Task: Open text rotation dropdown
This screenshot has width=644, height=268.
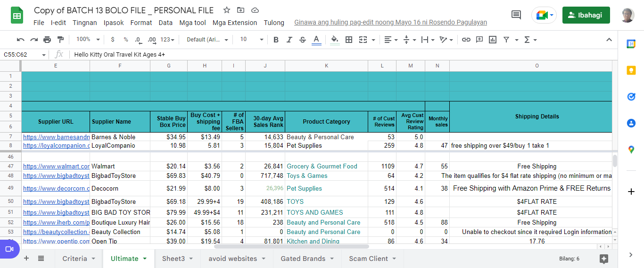Action: pos(446,40)
